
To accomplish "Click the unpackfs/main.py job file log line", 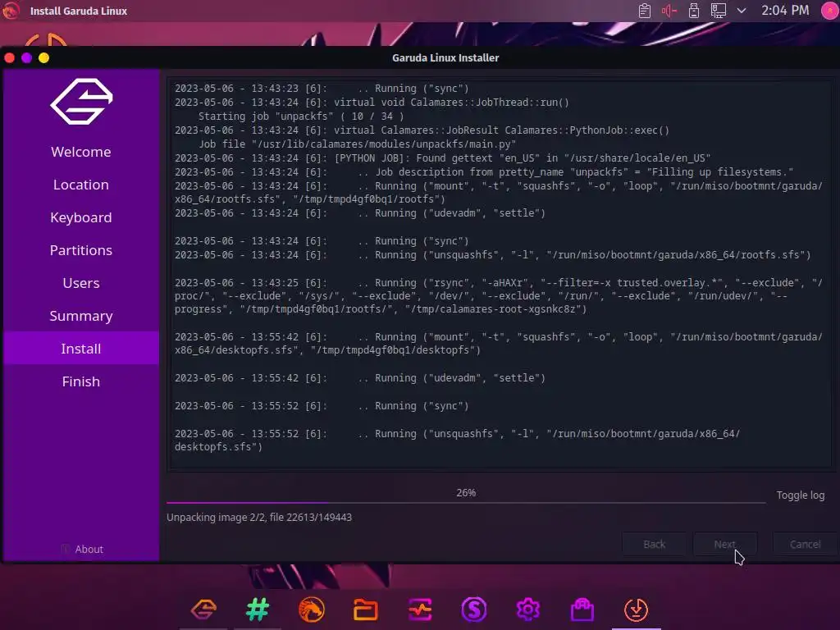I will click(x=358, y=144).
